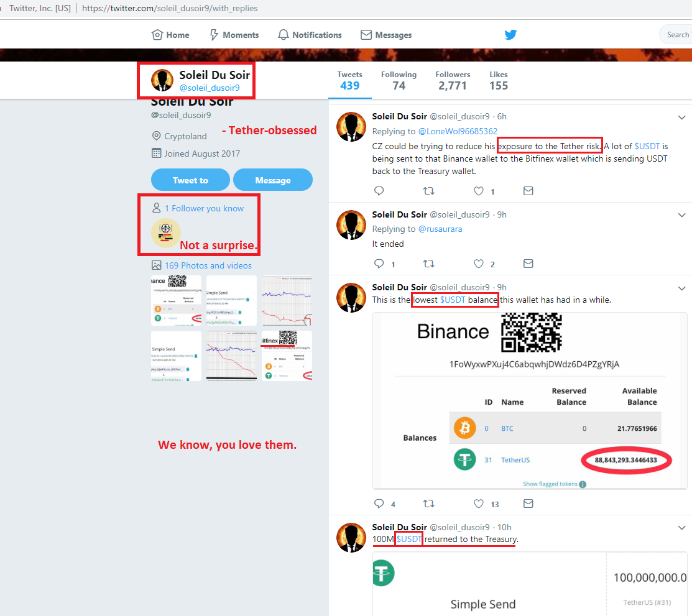Open the Likes count tab

[x=499, y=81]
